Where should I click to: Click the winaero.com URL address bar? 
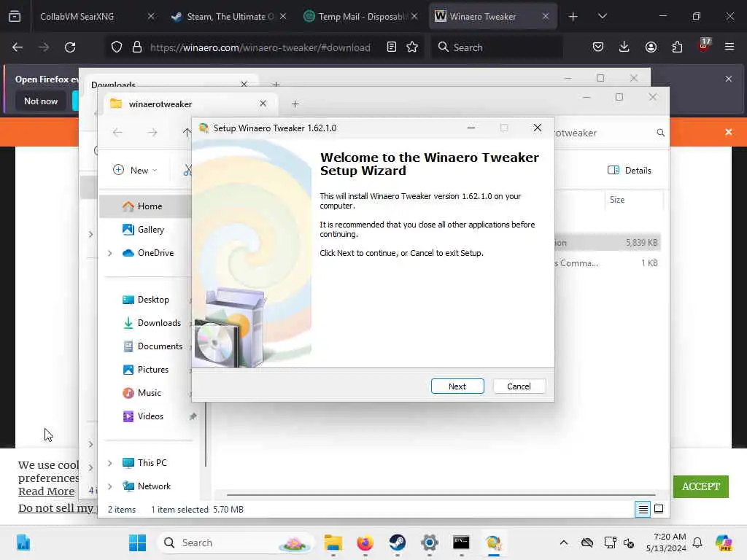[260, 47]
